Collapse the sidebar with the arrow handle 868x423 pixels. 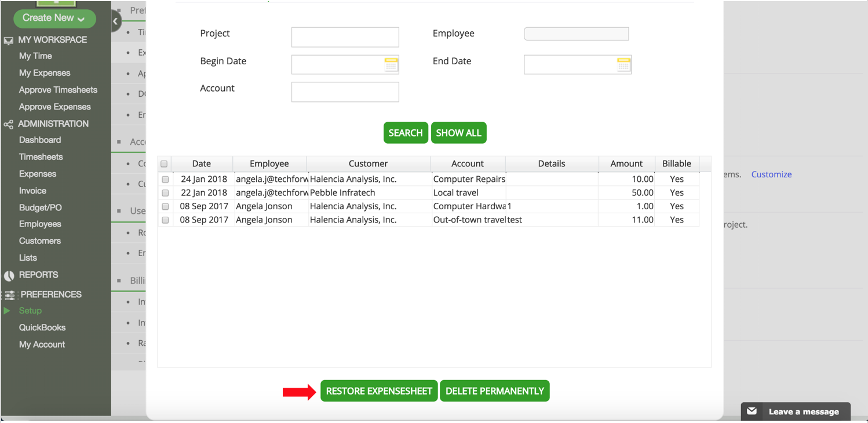coord(115,21)
